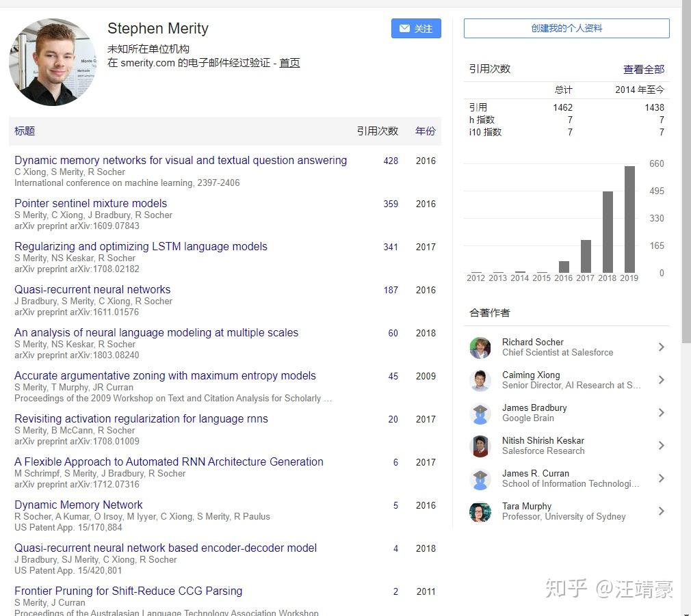This screenshot has width=691, height=616.
Task: View the 187 citations count
Action: (391, 291)
